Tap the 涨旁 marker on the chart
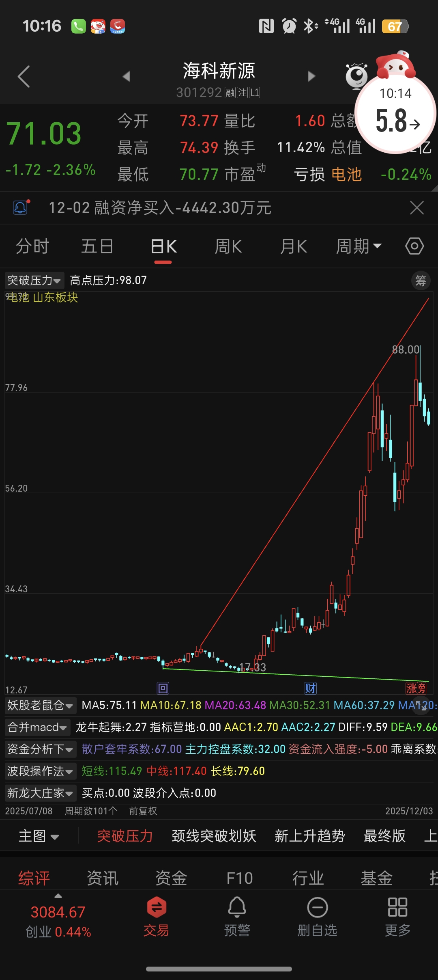This screenshot has height=980, width=438. pyautogui.click(x=417, y=688)
